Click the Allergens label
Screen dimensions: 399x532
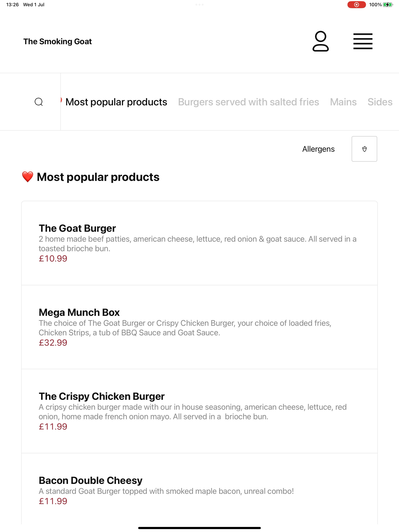point(318,149)
